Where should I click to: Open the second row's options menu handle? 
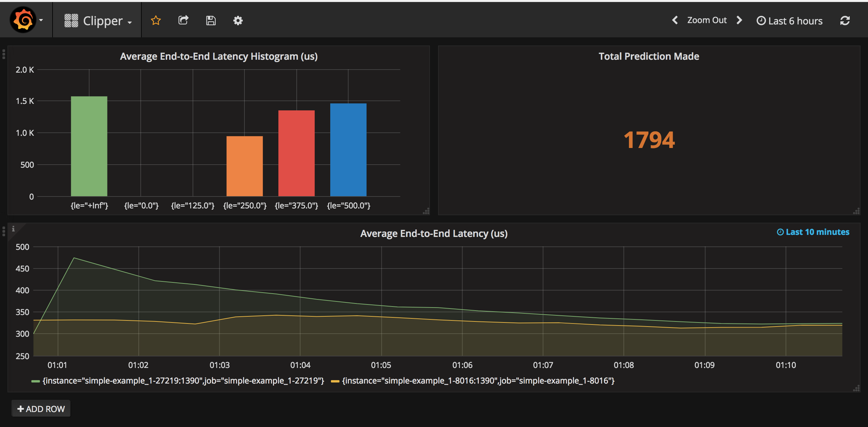pos(4,231)
